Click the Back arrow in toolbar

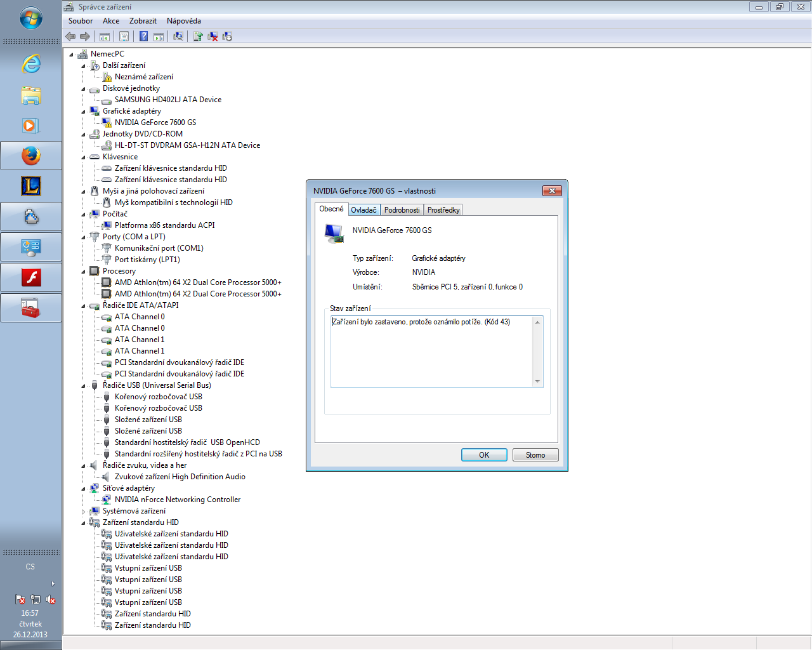pos(70,37)
